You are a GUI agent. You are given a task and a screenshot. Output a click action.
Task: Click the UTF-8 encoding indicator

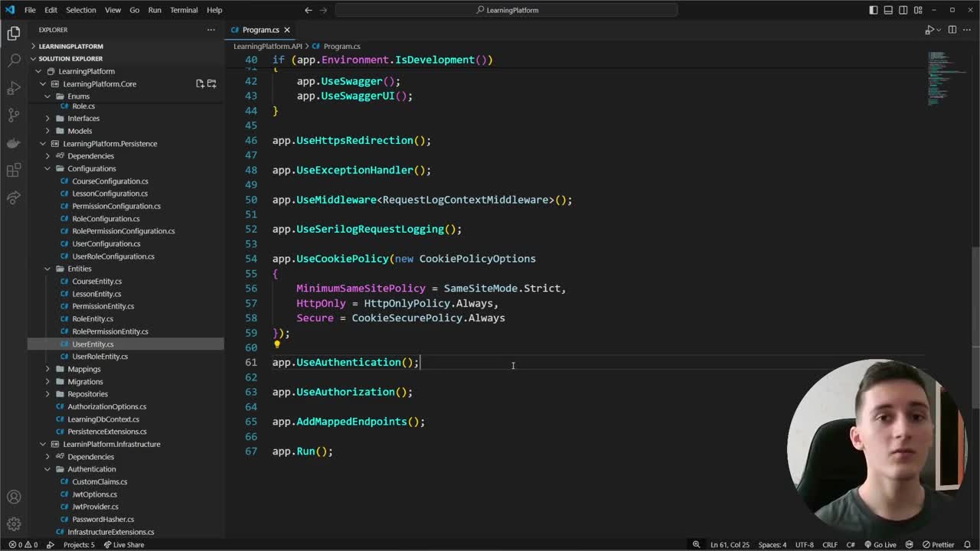804,545
